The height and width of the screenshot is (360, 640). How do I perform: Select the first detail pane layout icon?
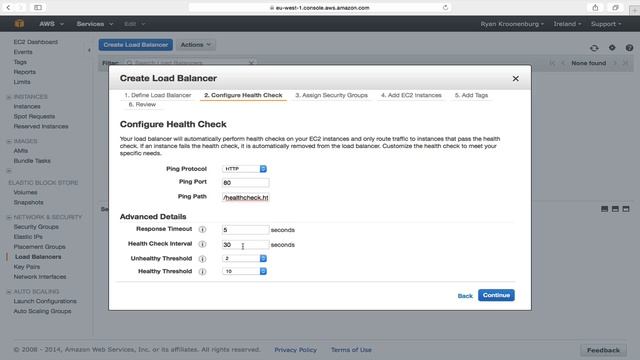[604, 209]
